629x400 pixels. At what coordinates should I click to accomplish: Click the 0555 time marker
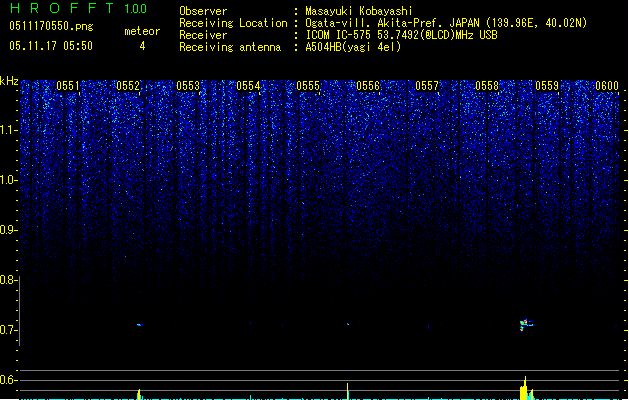point(308,86)
